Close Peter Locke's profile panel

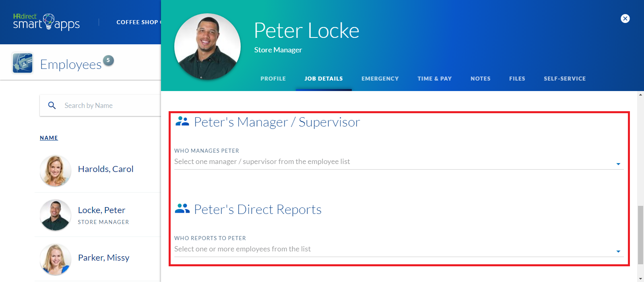625,19
